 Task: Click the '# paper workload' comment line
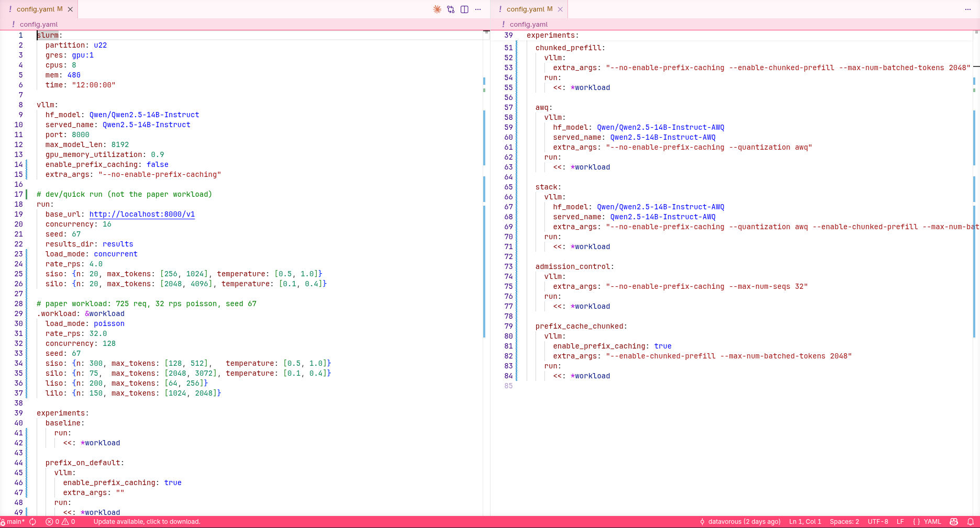pyautogui.click(x=147, y=304)
